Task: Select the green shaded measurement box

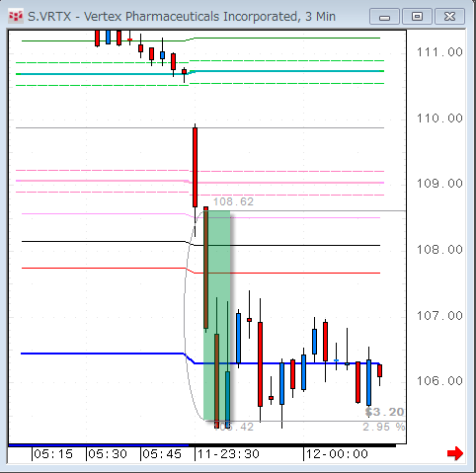Action: pos(217,315)
